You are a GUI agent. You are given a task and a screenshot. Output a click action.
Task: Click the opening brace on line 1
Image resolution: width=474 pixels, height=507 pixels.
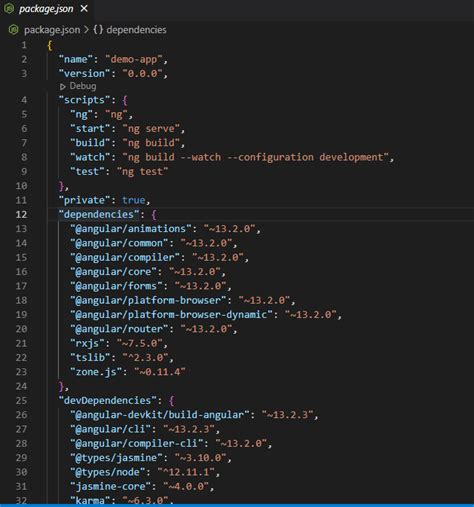point(50,45)
